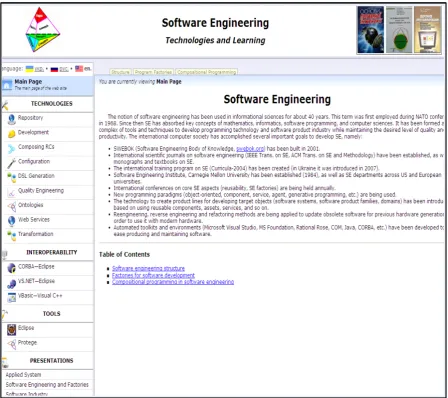
Task: Open Software engineering structure link
Action: [x=148, y=268]
